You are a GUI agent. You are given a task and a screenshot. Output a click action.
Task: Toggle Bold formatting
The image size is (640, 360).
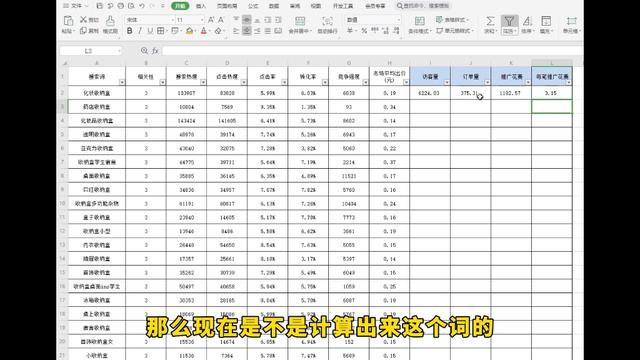129,31
